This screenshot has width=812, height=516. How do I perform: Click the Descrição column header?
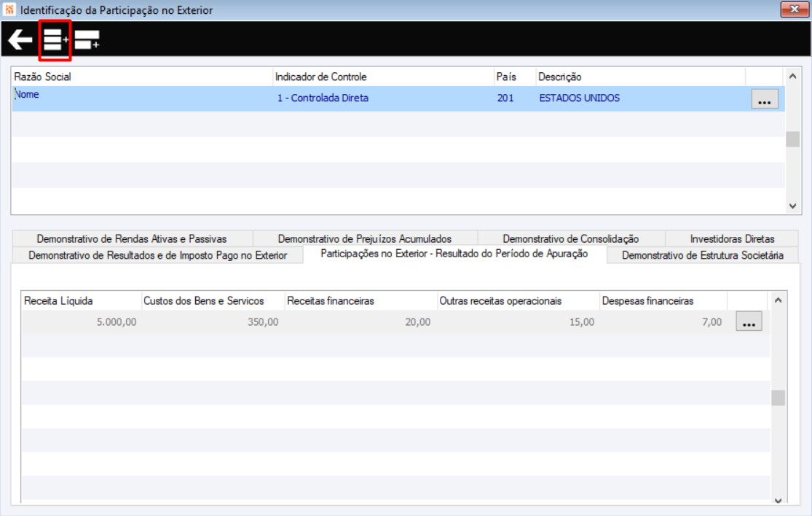(x=640, y=77)
